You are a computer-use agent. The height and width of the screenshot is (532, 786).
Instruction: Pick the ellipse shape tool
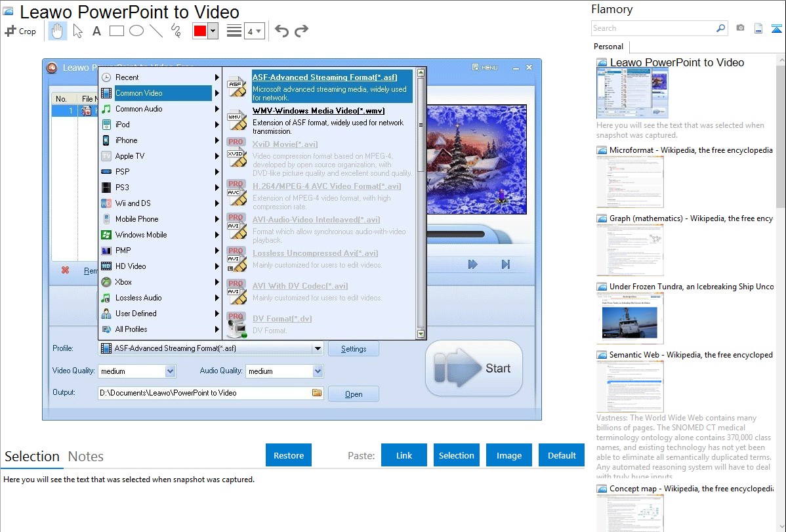tap(136, 31)
